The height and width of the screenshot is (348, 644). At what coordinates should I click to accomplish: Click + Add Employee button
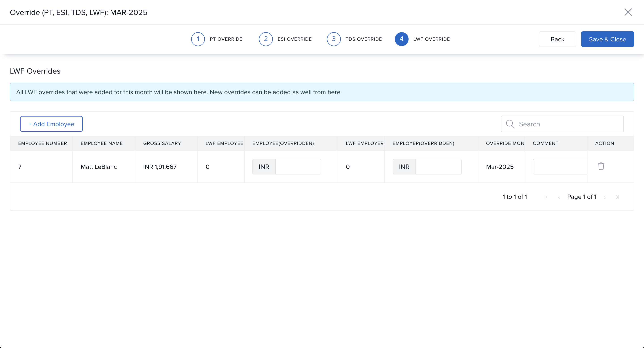(x=51, y=124)
